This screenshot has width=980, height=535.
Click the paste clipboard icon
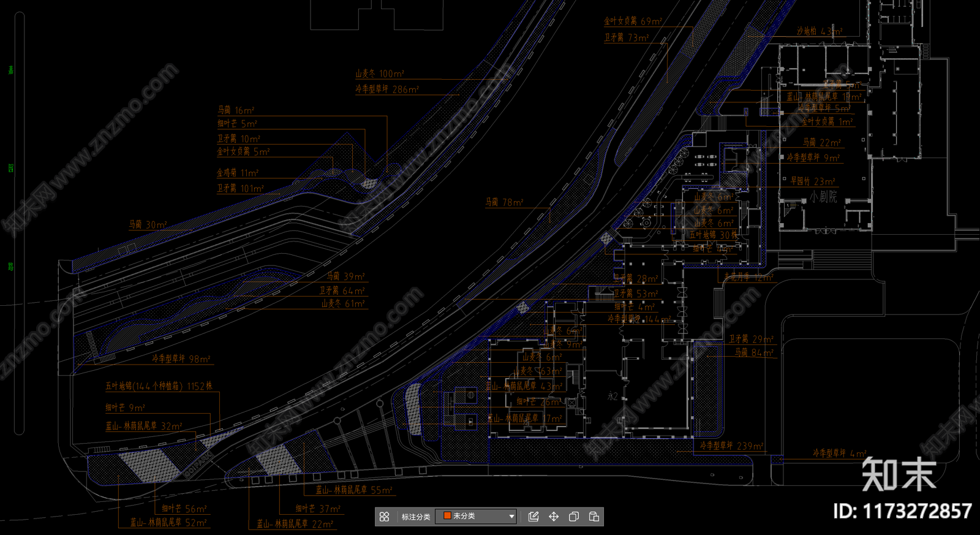tap(594, 517)
